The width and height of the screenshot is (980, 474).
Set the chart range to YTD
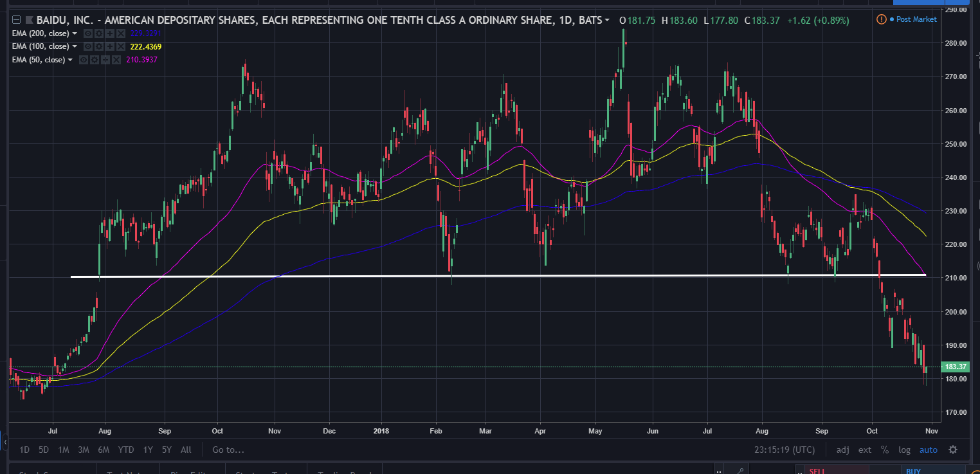tap(126, 450)
